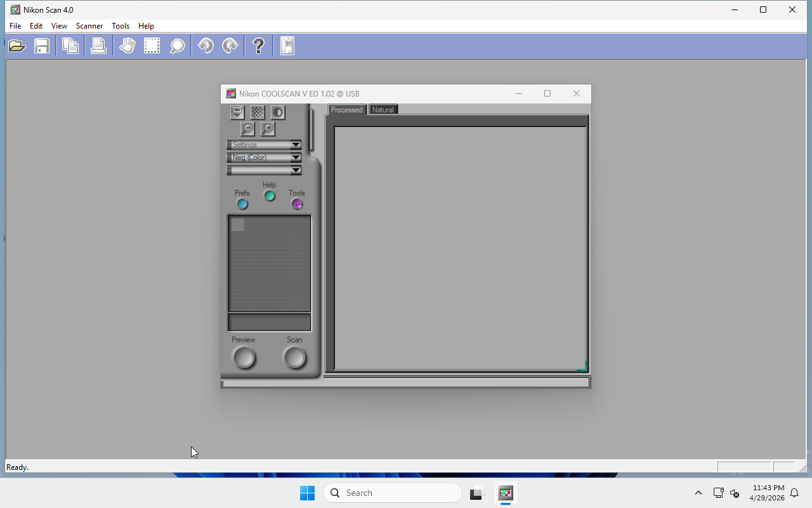Select the Zoom magnifier tool in toolbar
This screenshot has height=508, width=812.
178,46
